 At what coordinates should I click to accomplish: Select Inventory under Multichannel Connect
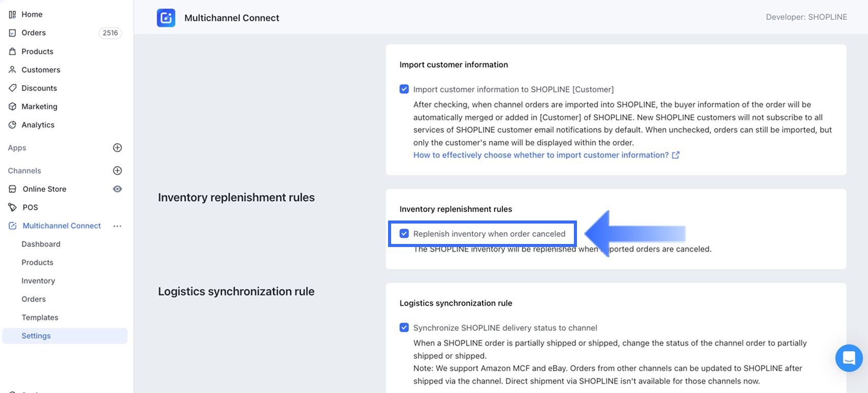[38, 281]
